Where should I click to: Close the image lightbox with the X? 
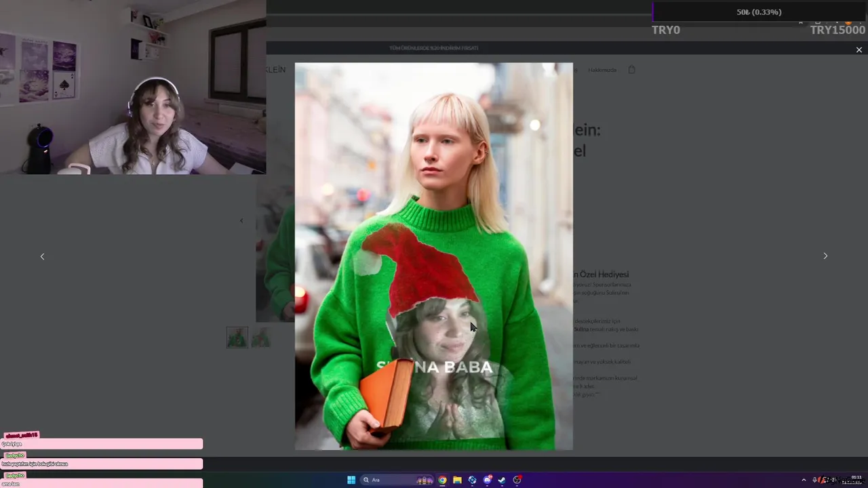click(859, 50)
